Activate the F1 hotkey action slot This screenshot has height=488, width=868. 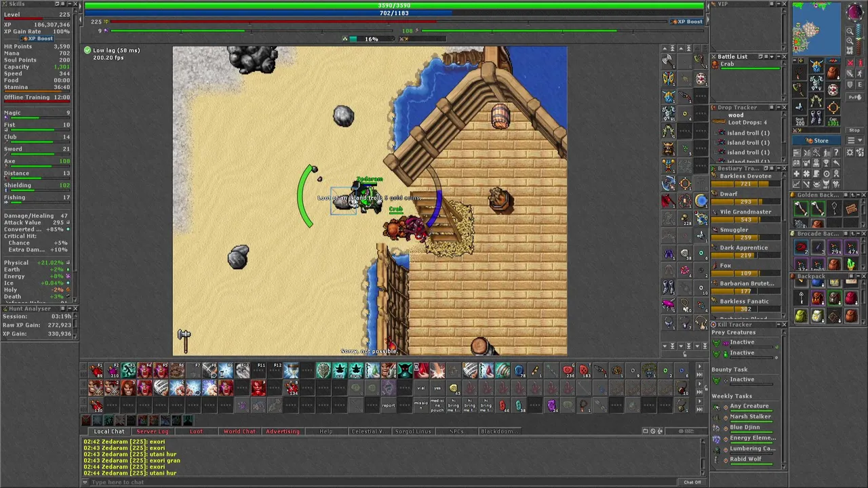pyautogui.click(x=96, y=371)
